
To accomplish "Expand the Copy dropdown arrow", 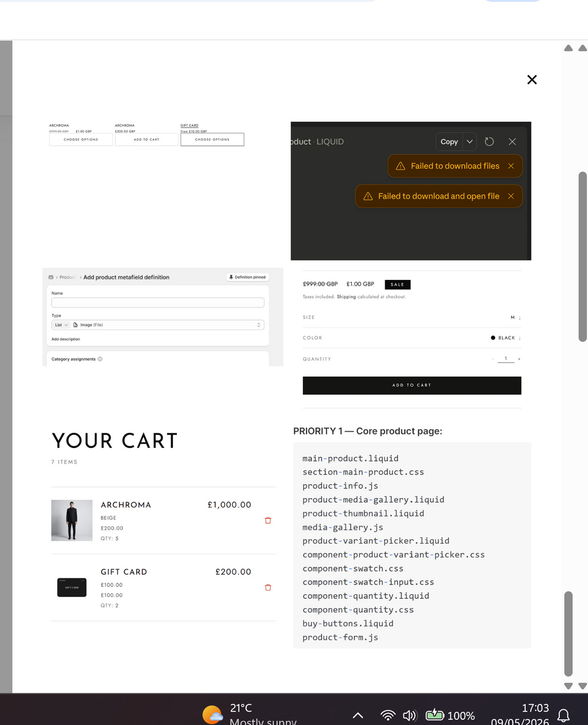I will (470, 142).
